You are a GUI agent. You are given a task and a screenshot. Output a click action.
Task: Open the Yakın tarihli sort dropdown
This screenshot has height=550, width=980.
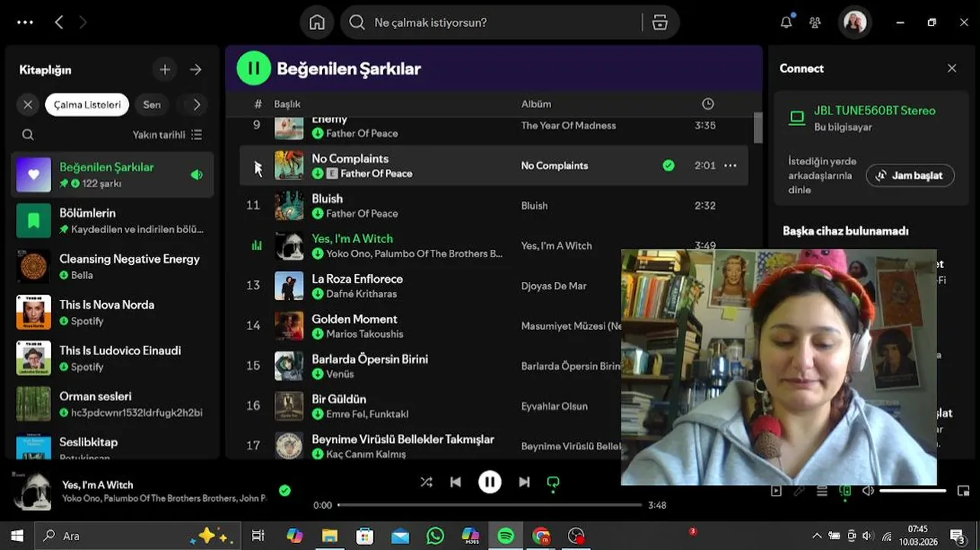point(167,134)
